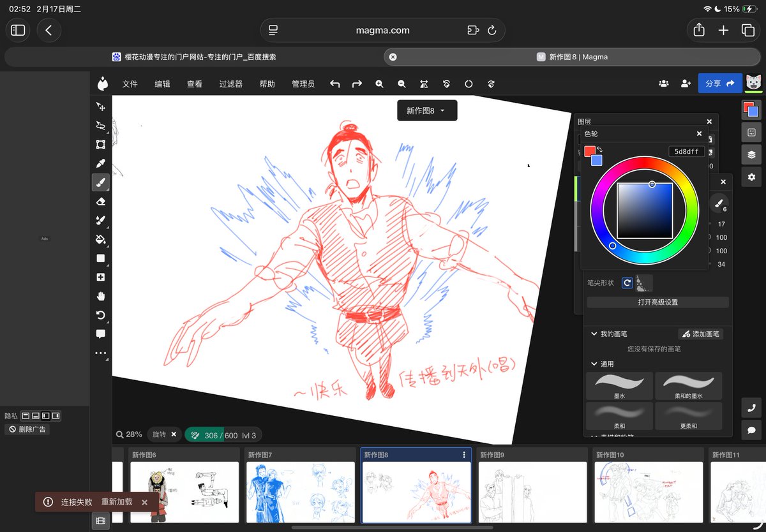Click 删除广告 button
The width and height of the screenshot is (766, 532).
(27, 429)
